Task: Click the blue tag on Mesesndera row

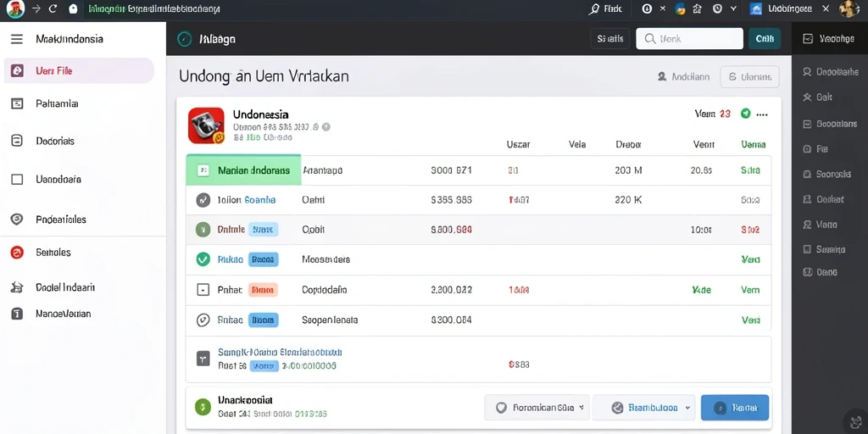Action: point(263,259)
